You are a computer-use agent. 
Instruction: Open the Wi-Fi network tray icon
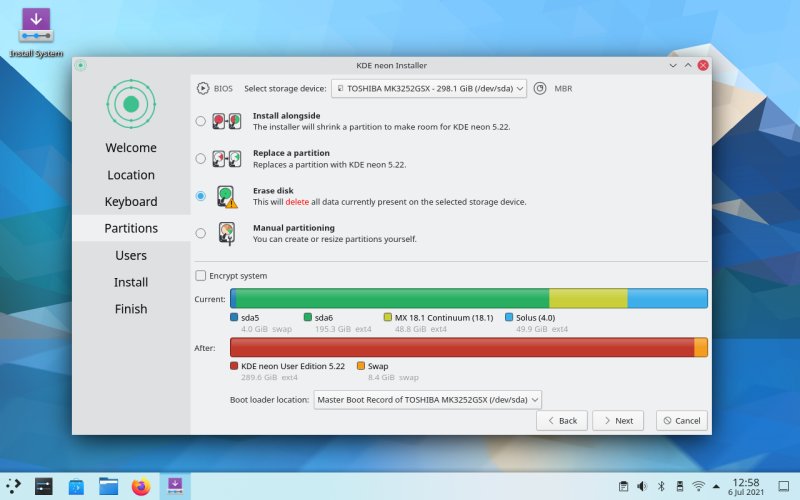point(697,487)
